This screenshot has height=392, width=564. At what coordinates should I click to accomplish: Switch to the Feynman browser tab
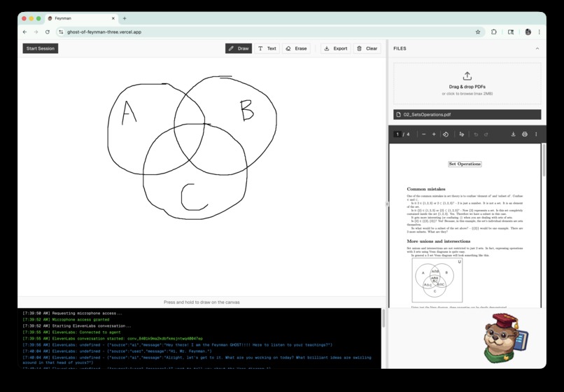click(81, 18)
